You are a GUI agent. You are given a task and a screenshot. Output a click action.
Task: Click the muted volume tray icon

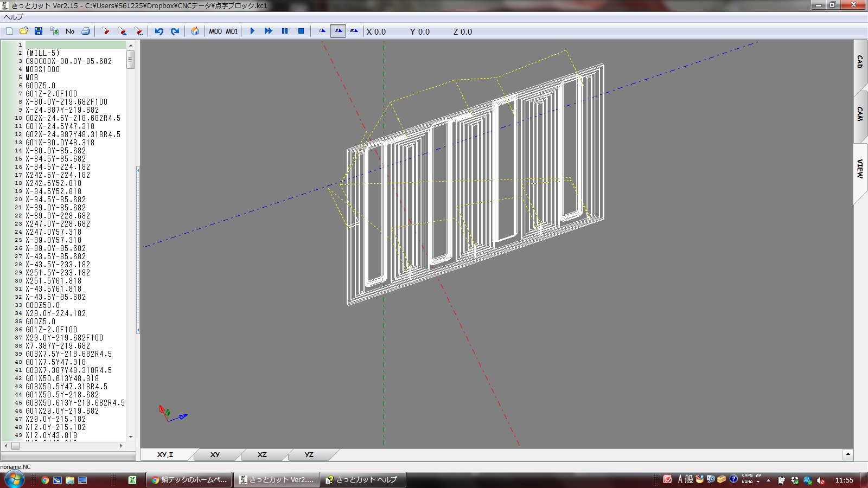pyautogui.click(x=821, y=480)
